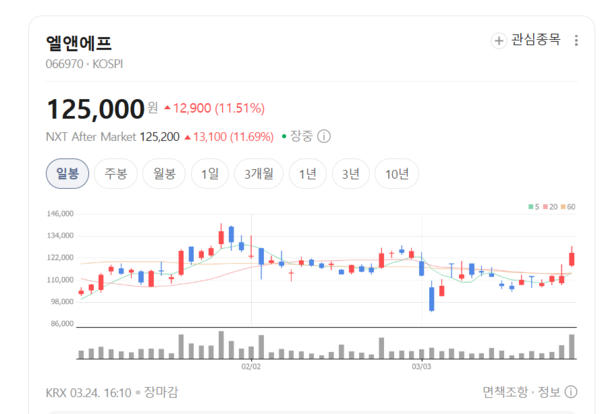The height and width of the screenshot is (414, 600).
Task: Click the 98,000 price axis label
Action: pos(62,302)
